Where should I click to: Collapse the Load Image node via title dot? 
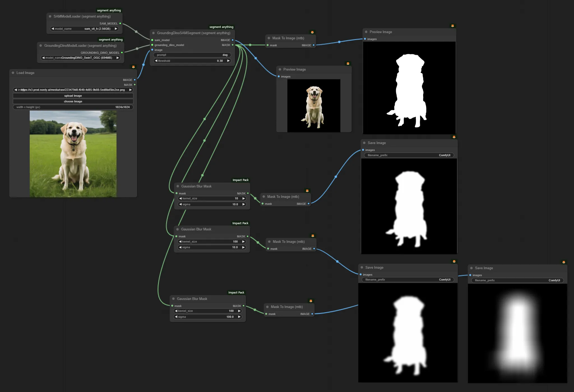(13, 73)
